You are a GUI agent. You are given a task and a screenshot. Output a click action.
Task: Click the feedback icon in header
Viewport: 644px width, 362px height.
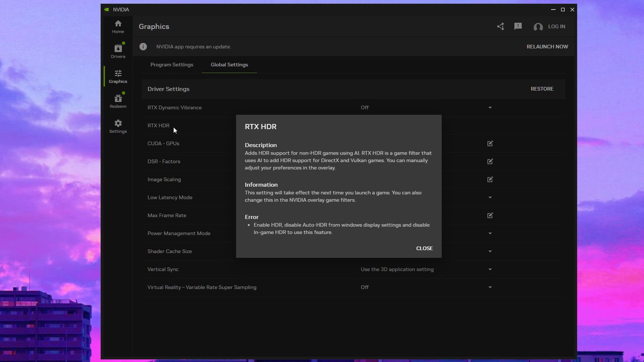518,26
